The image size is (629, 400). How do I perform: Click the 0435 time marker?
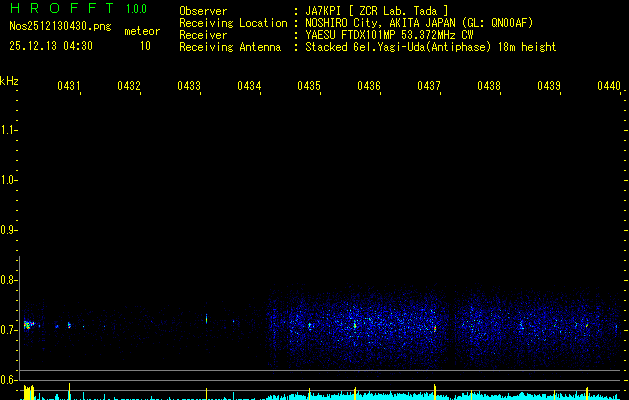tap(309, 87)
